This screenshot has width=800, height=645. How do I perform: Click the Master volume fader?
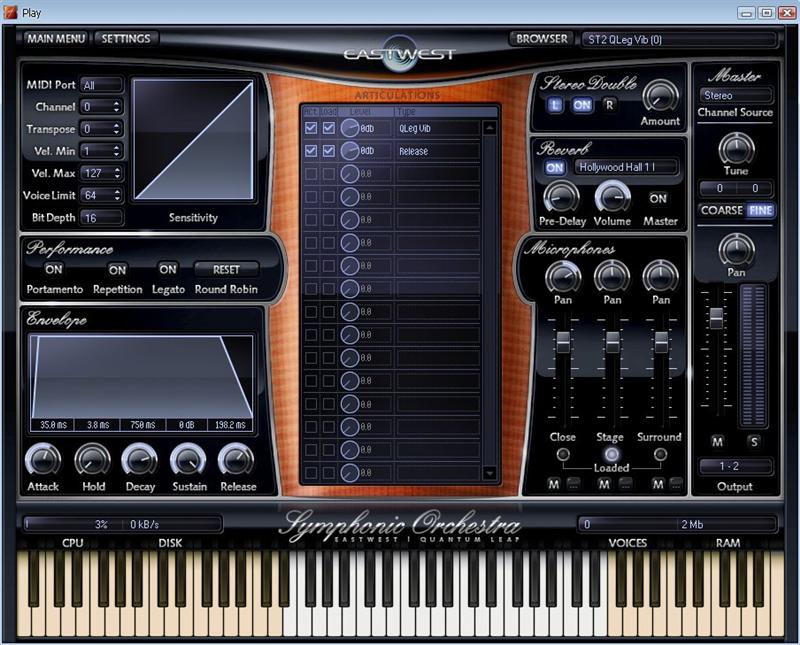[716, 318]
